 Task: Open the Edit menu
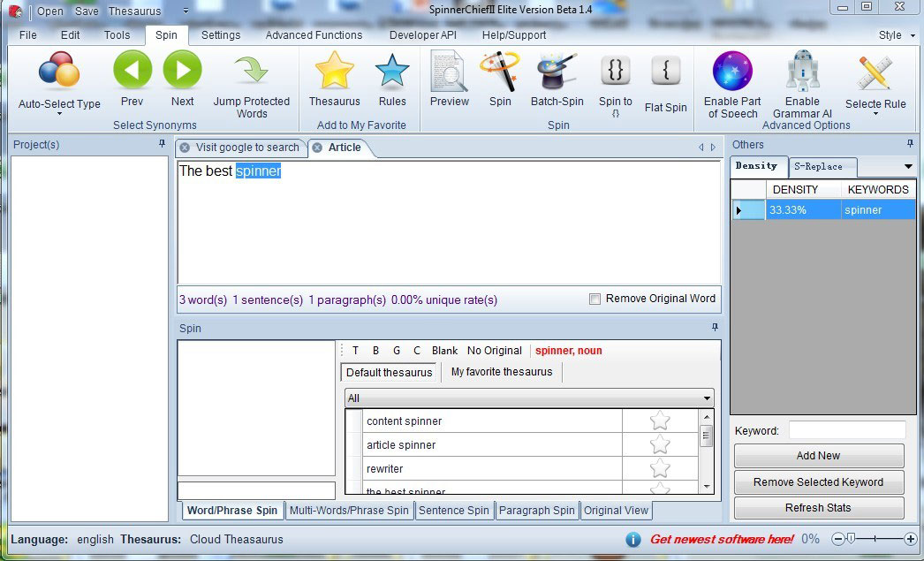tap(70, 34)
